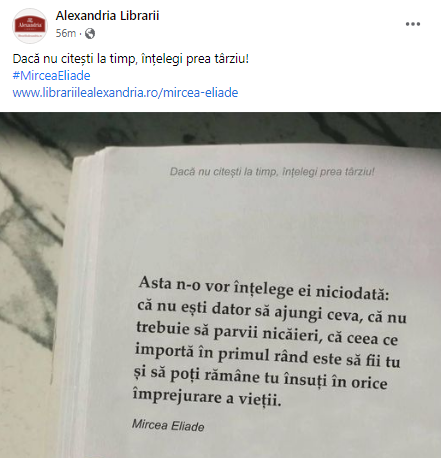Click the word 'niciodată:' in the quote

[352, 293]
